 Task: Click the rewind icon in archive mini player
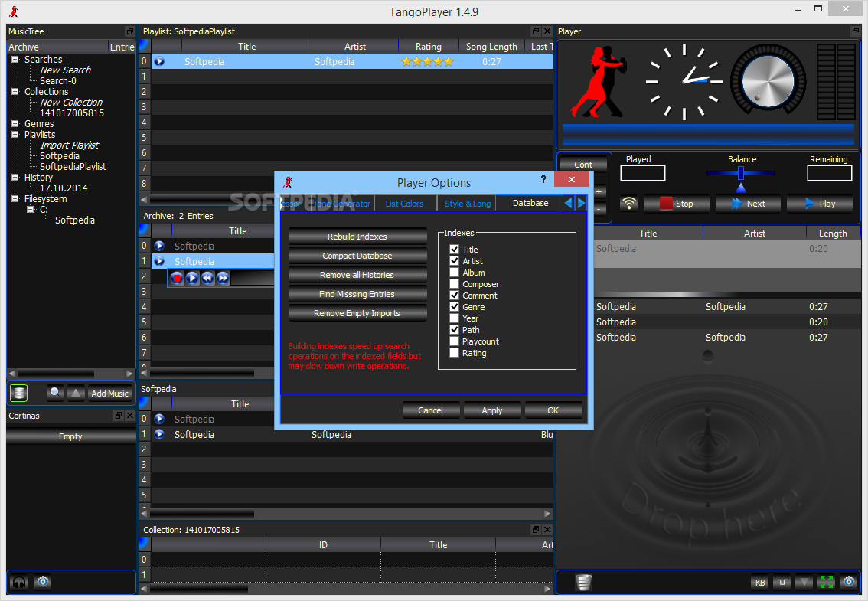tap(207, 277)
